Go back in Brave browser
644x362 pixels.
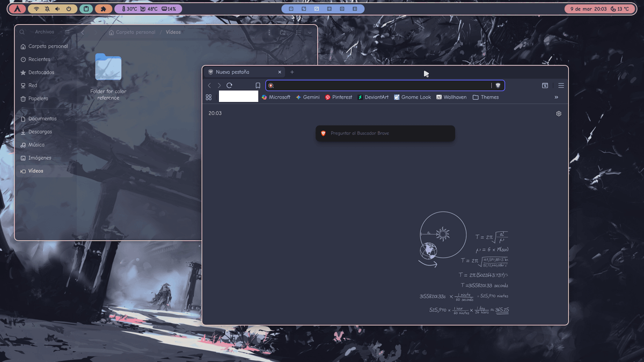coord(209,85)
